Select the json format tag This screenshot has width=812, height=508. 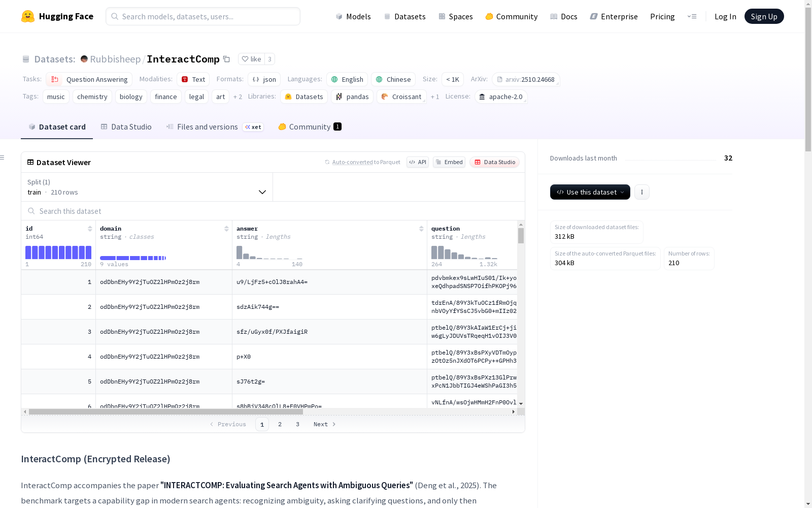pyautogui.click(x=264, y=79)
